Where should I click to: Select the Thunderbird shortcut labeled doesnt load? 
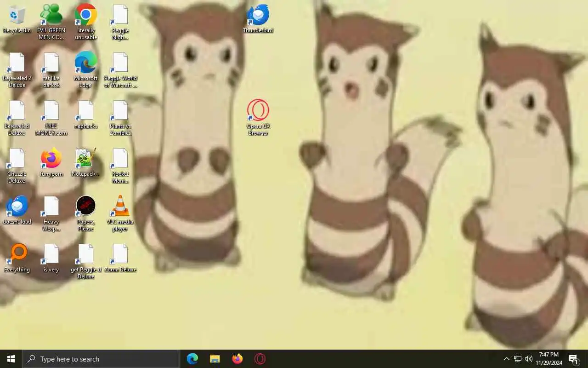(17, 211)
